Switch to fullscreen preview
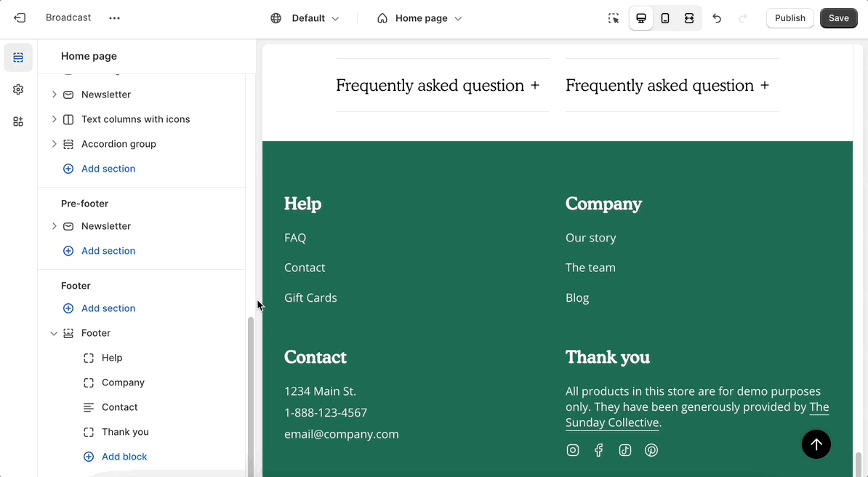 pyautogui.click(x=689, y=18)
